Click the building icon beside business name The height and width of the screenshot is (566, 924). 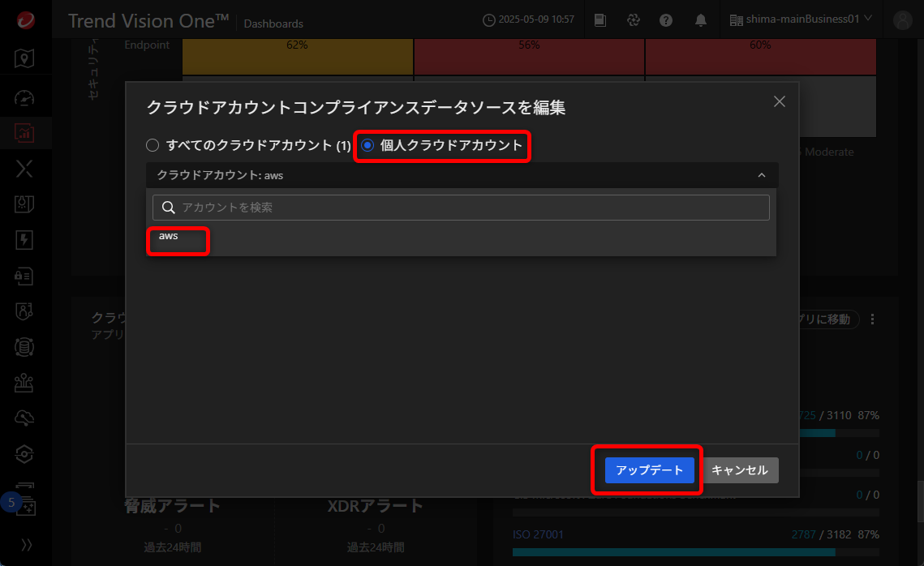(736, 20)
